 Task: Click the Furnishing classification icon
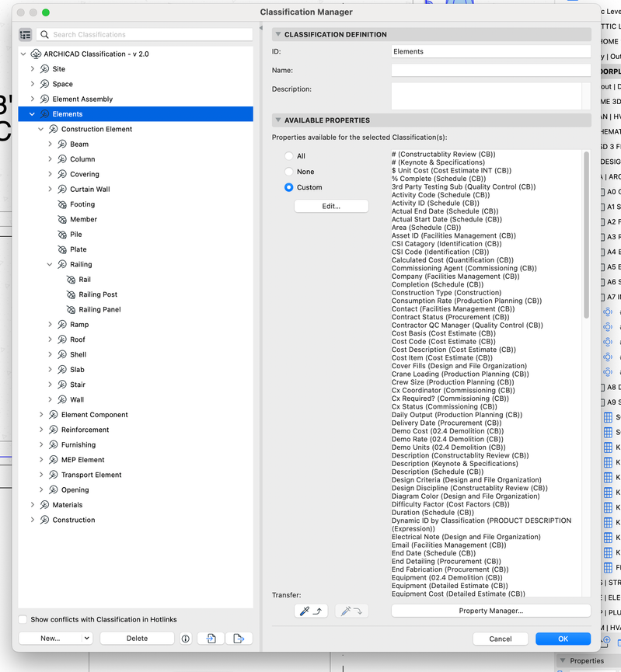click(53, 445)
